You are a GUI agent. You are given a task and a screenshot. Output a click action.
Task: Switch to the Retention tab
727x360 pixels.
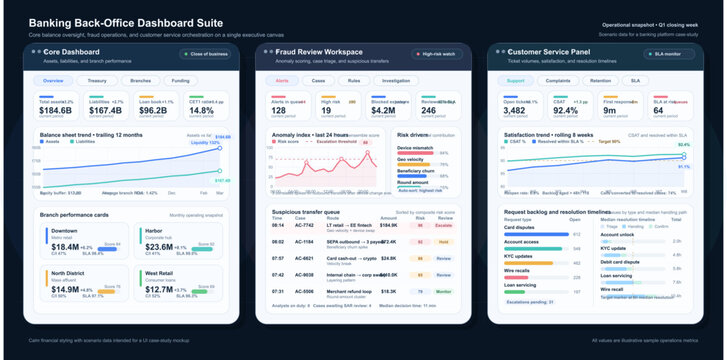pyautogui.click(x=600, y=81)
